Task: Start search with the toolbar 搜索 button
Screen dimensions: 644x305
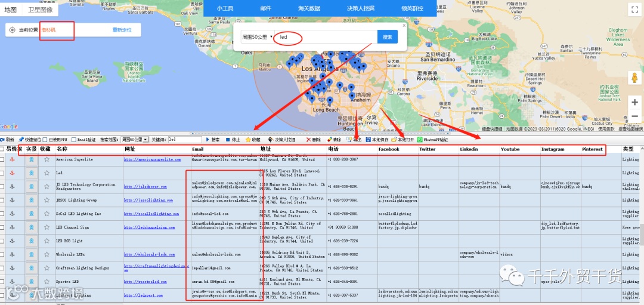Action: 213,140
